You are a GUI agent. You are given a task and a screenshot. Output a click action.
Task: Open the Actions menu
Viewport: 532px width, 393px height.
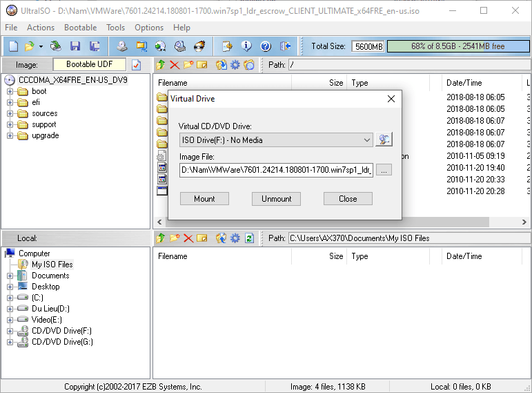41,28
